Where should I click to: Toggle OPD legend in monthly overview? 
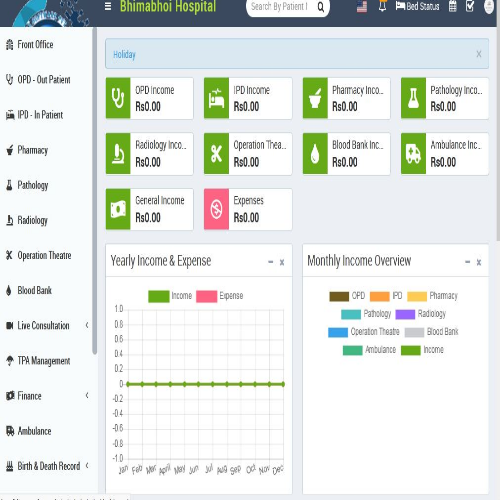[347, 296]
